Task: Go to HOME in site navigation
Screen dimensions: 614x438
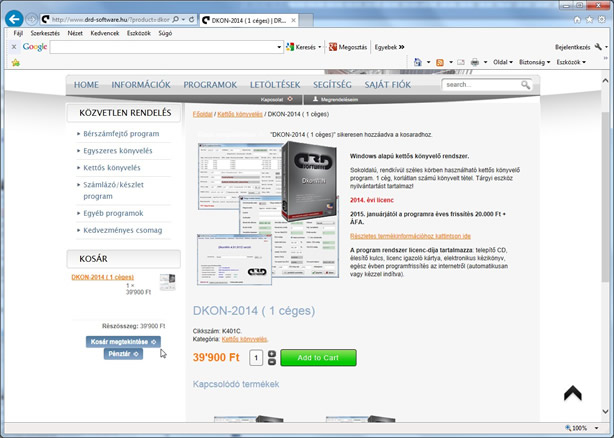Action: pos(86,85)
